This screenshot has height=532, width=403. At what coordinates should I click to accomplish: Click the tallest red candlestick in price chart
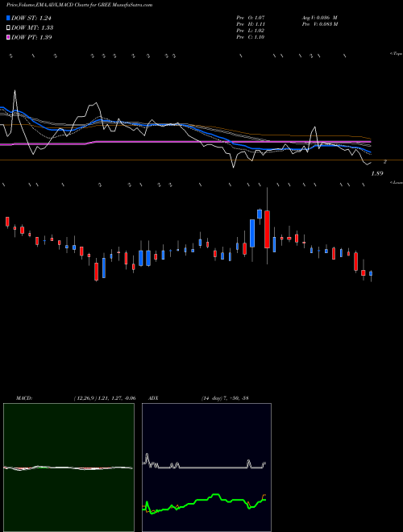[x=268, y=230]
